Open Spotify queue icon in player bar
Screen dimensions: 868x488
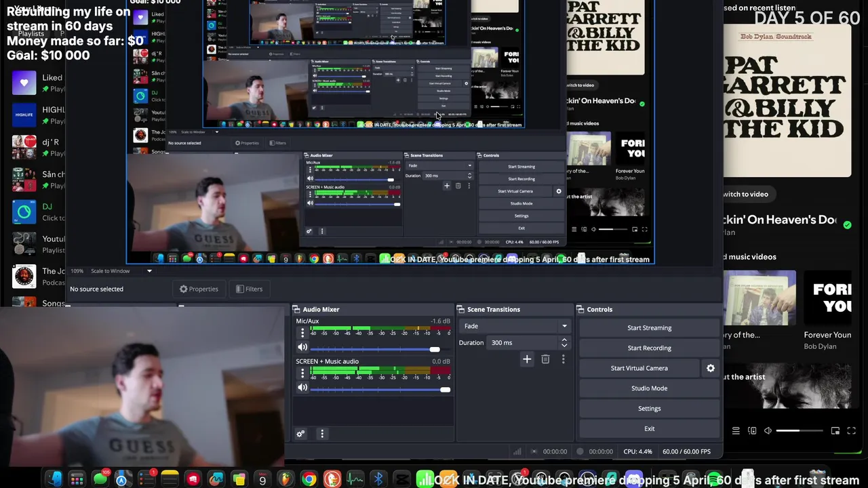click(736, 430)
